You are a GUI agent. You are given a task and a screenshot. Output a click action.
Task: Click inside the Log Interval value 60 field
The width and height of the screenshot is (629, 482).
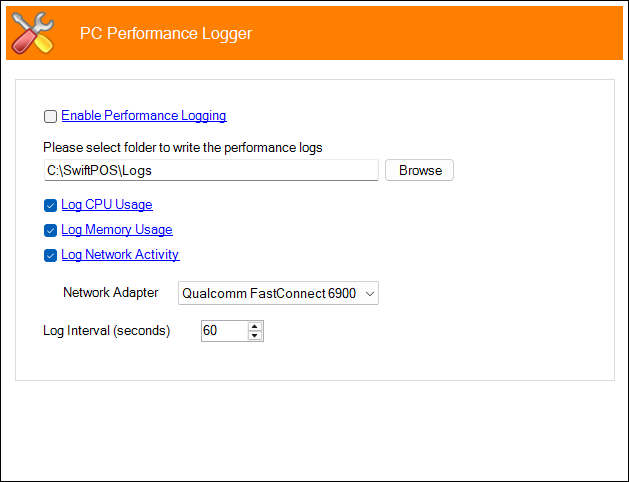tap(224, 331)
